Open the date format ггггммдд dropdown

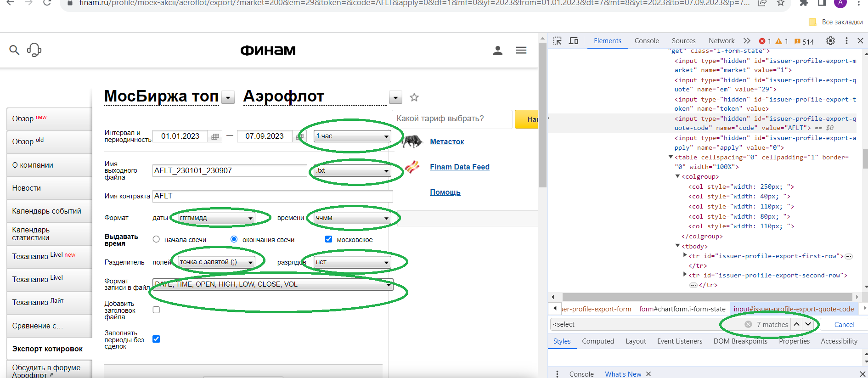pos(217,218)
